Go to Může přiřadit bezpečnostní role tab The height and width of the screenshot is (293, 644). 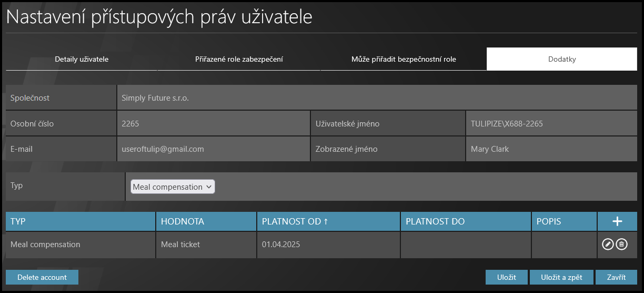(404, 59)
